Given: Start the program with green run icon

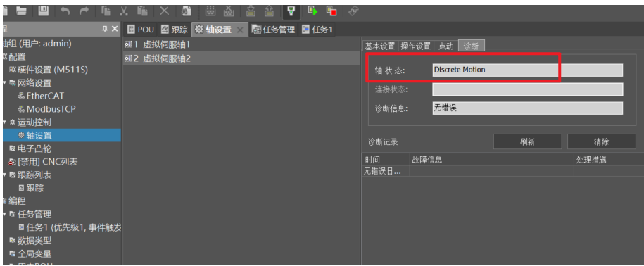Looking at the screenshot, I should click(x=313, y=11).
